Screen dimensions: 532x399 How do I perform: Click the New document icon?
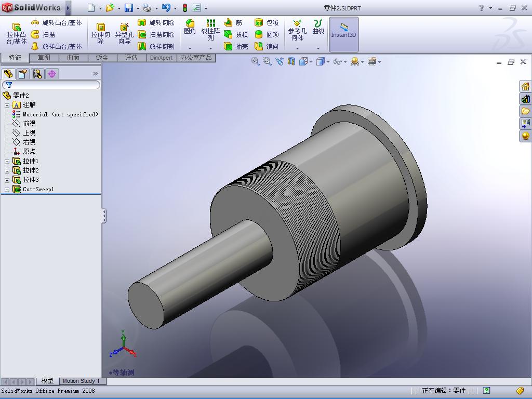[91, 8]
